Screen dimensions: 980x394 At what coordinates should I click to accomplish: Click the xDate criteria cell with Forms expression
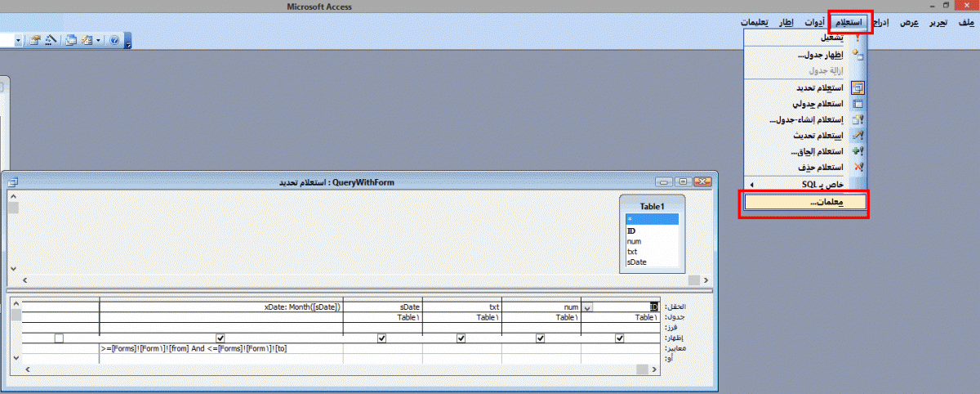221,348
